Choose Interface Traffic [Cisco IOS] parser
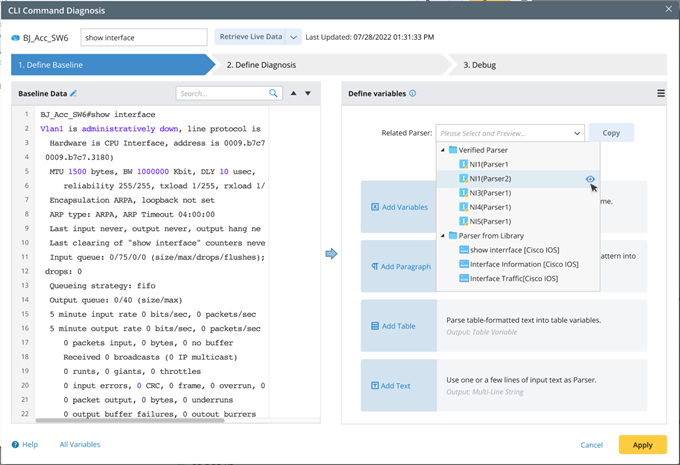 513,278
